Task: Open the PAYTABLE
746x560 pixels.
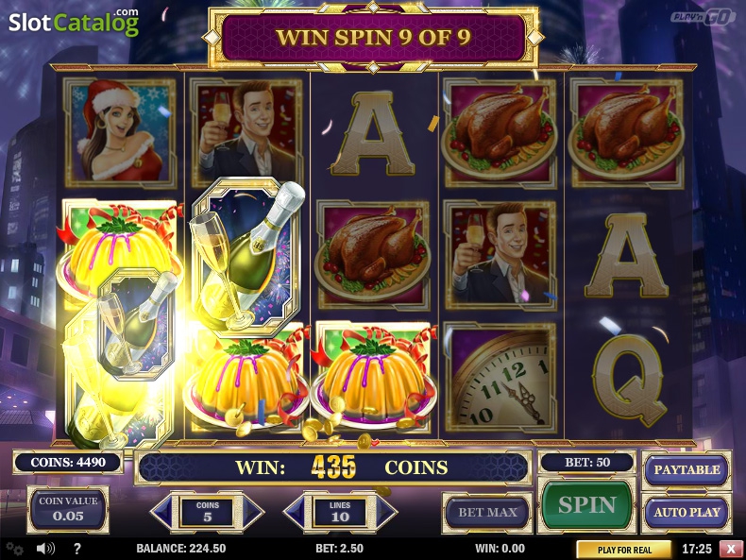Action: [x=687, y=469]
